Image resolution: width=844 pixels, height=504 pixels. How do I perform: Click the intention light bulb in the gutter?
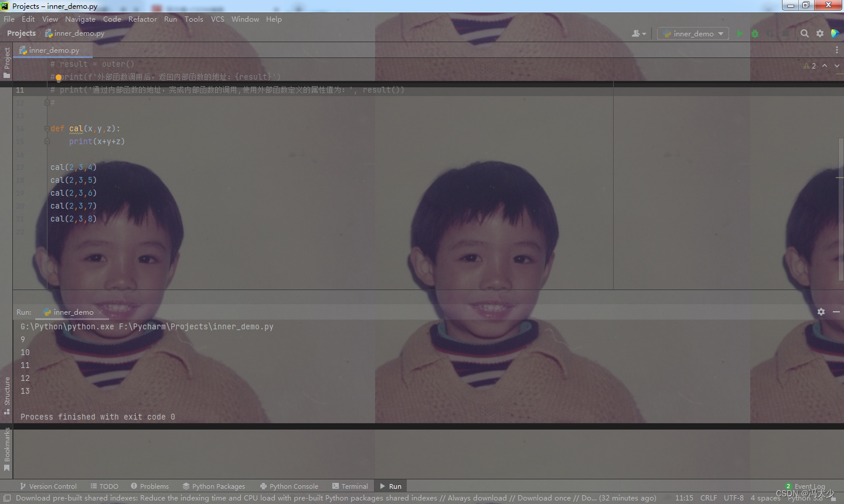(59, 77)
